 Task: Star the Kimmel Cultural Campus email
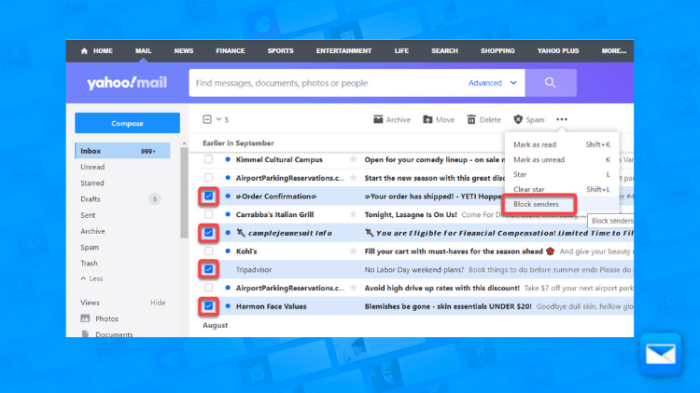353,159
